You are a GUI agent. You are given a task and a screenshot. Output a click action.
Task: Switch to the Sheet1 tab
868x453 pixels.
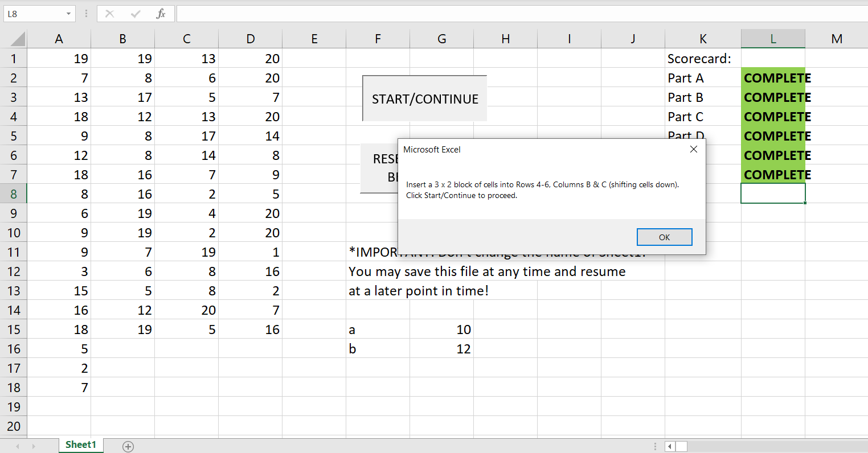click(x=80, y=446)
